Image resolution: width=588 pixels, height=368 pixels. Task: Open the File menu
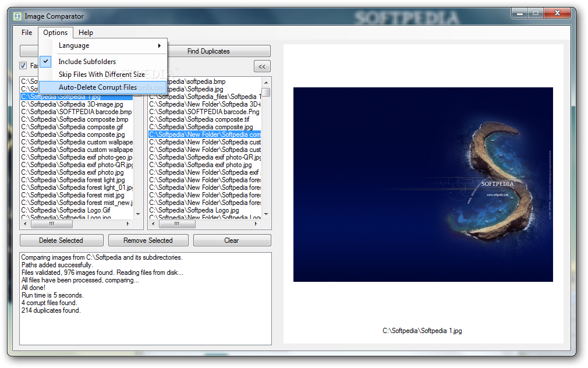[27, 33]
